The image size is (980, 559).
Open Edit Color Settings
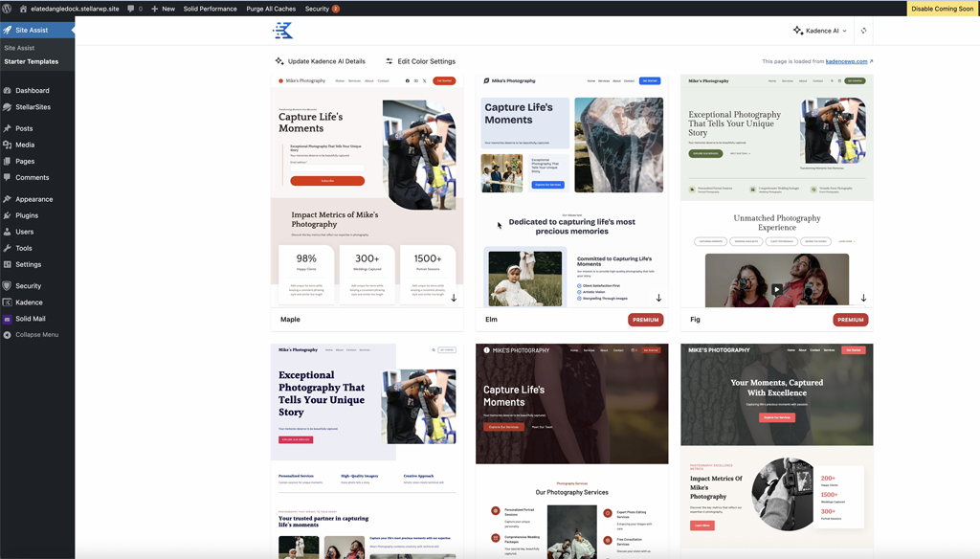point(420,61)
